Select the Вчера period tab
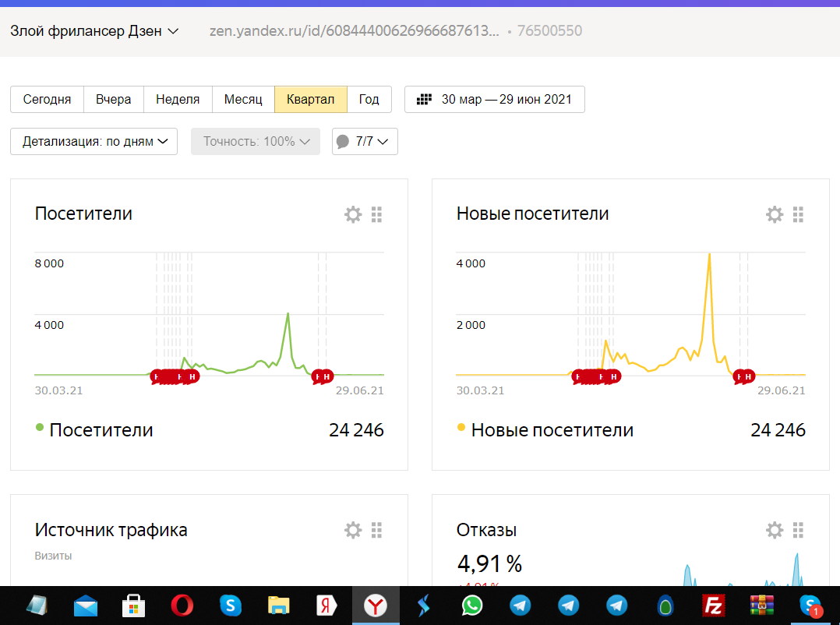The width and height of the screenshot is (840, 625). pyautogui.click(x=114, y=99)
